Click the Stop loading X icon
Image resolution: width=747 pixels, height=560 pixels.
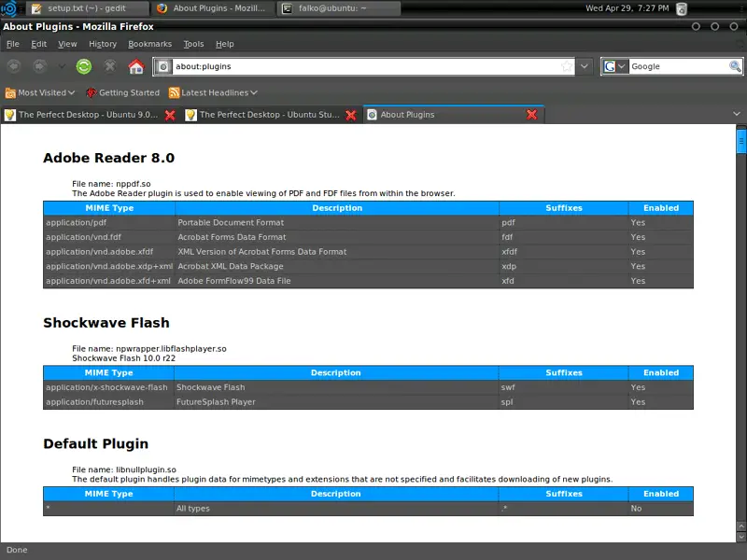click(x=110, y=66)
